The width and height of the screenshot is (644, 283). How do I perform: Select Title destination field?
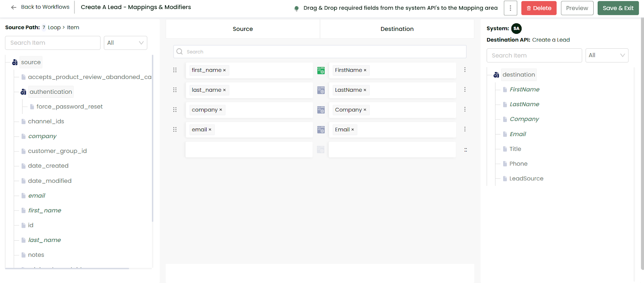coord(515,149)
